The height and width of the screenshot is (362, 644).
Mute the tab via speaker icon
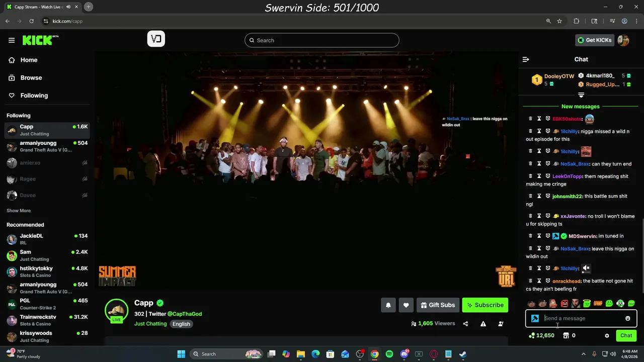pos(68,7)
